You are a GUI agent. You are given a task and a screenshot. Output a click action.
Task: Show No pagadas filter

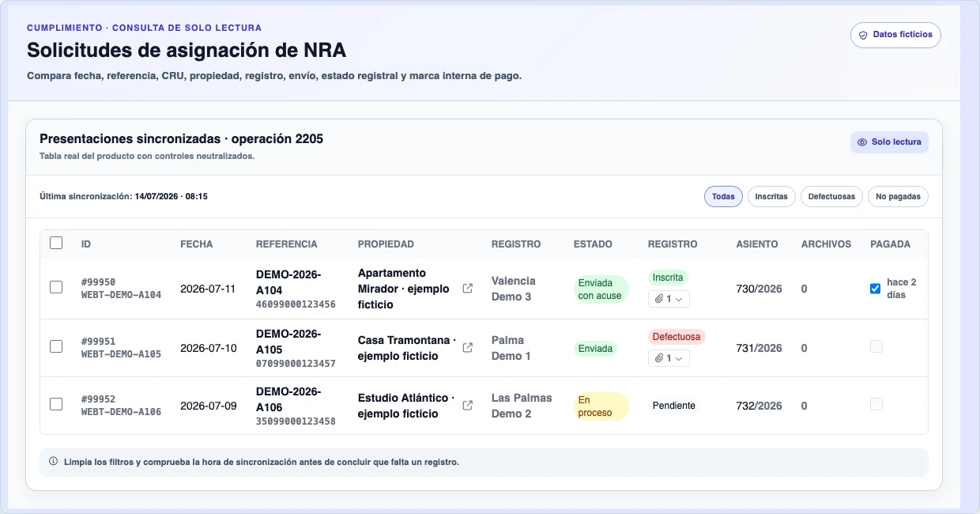pyautogui.click(x=898, y=196)
